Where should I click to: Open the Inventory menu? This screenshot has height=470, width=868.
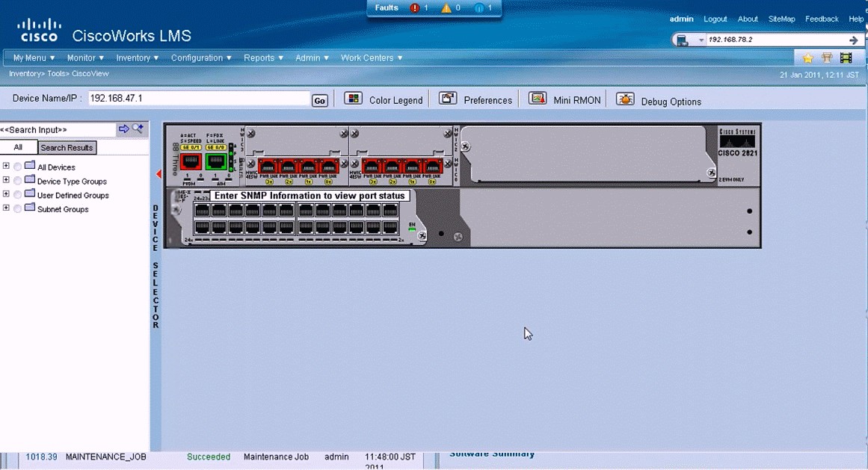(x=138, y=58)
